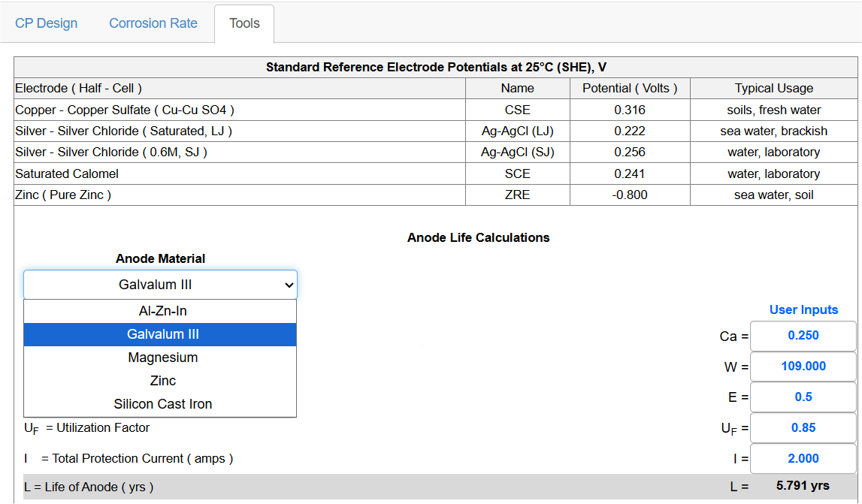Collapse the Anode Material dropdown arrow
The width and height of the screenshot is (862, 504).
(x=289, y=285)
